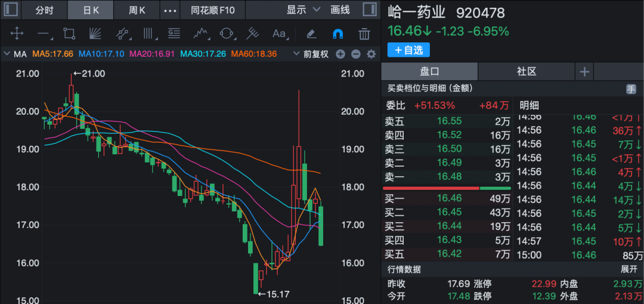Add a new tab with plus button
The height and width of the screenshot is (304, 644).
pyautogui.click(x=584, y=72)
